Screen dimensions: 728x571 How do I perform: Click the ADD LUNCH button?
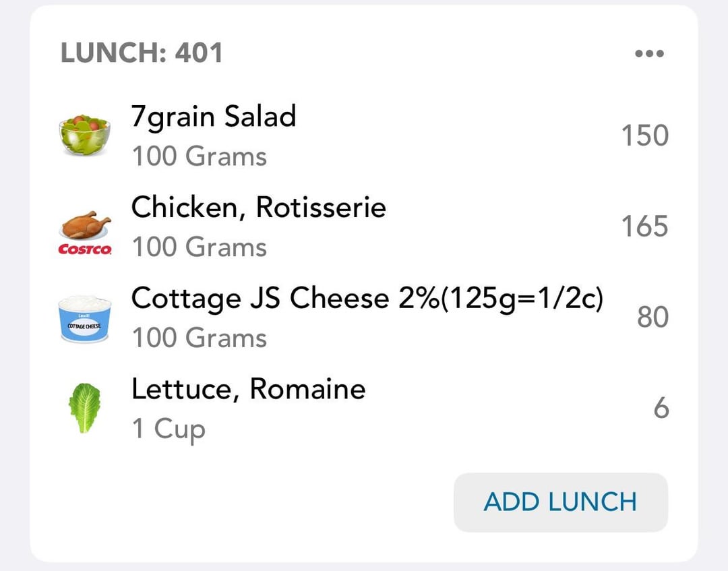tap(560, 502)
